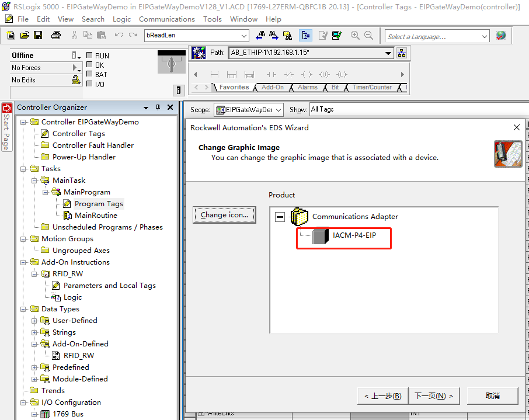The width and height of the screenshot is (529, 420).
Task: Collapse the Tasks tree folder
Action: coord(24,169)
